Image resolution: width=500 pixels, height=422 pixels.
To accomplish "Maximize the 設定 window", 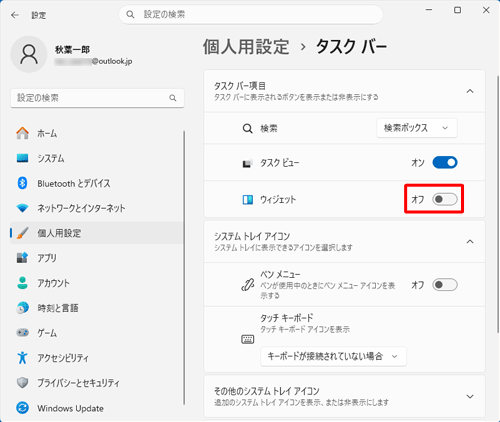I will coord(458,10).
